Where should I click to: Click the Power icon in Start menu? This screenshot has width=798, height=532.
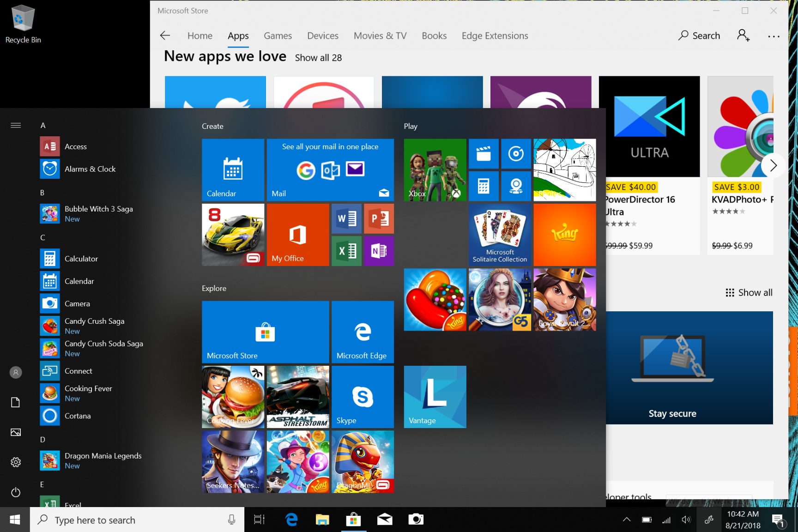coord(16,492)
